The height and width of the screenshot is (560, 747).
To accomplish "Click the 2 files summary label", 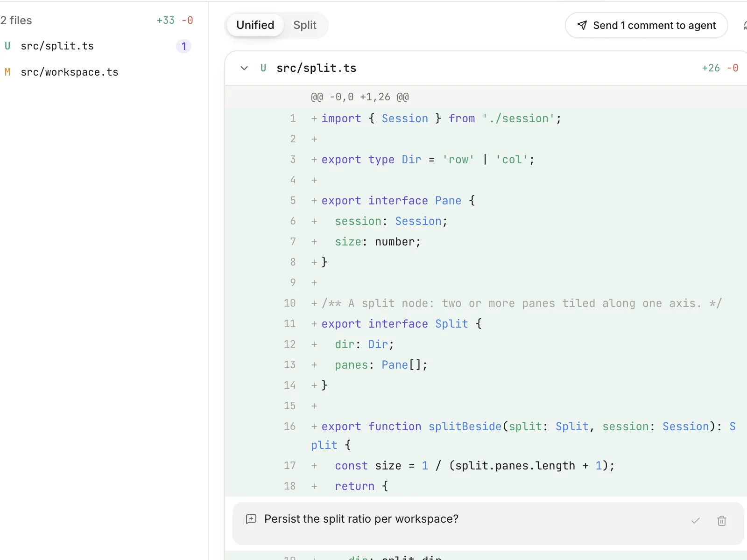I will coord(16,21).
